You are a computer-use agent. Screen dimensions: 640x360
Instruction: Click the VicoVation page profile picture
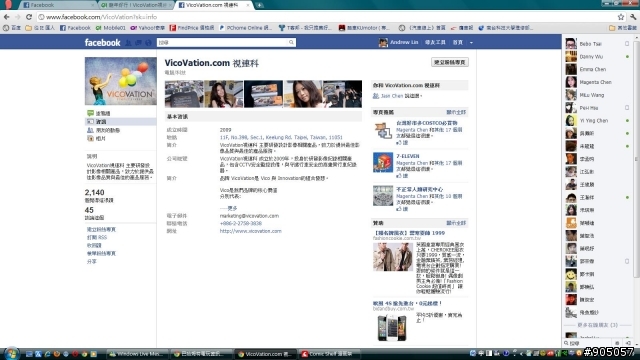[120, 81]
